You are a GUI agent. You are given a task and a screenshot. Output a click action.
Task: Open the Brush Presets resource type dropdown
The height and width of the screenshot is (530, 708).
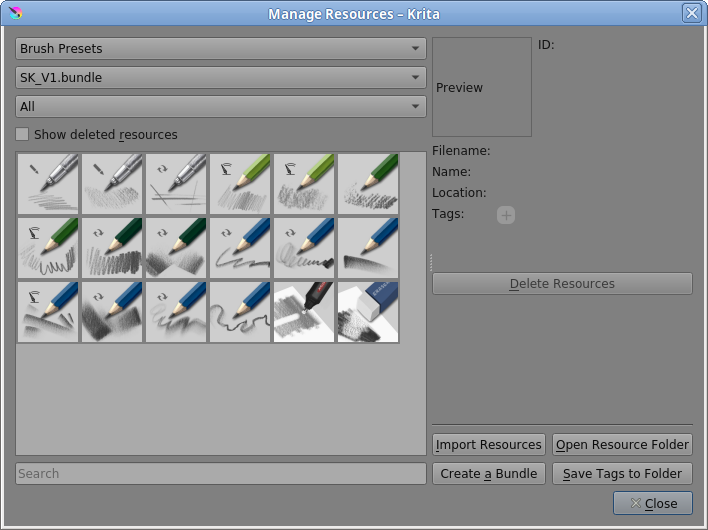coord(221,48)
